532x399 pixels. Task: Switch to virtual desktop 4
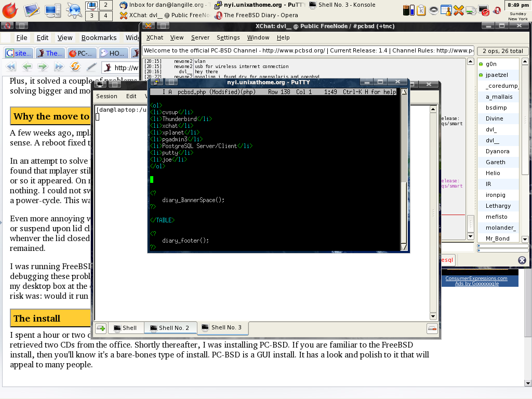[105, 16]
